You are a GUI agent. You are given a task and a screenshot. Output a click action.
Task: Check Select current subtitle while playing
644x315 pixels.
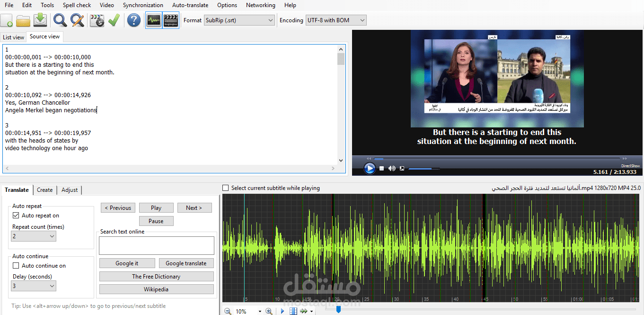point(226,188)
